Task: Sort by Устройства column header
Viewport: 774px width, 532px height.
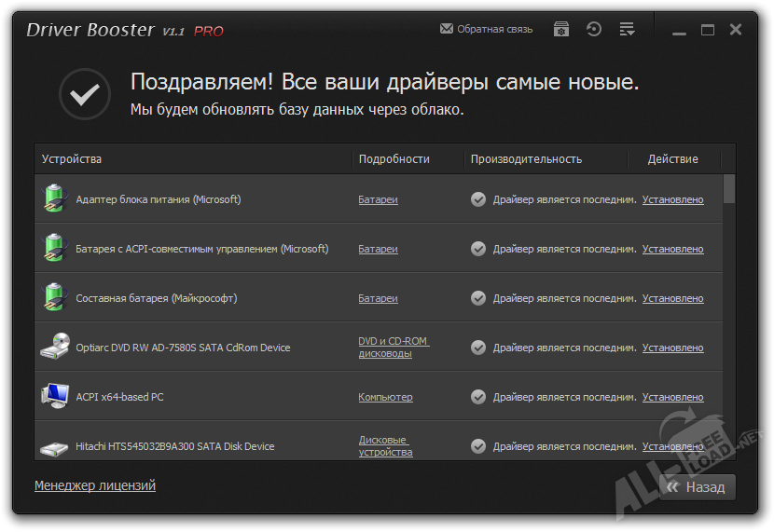Action: pyautogui.click(x=72, y=158)
